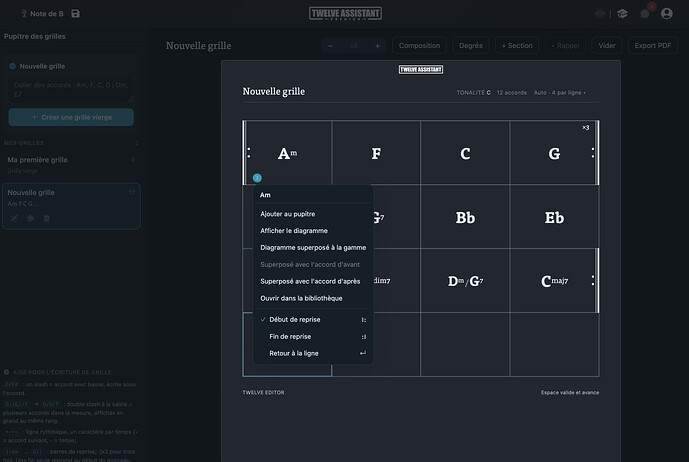Select the Cmaj7 chord cell
The width and height of the screenshot is (689, 462).
tap(554, 281)
